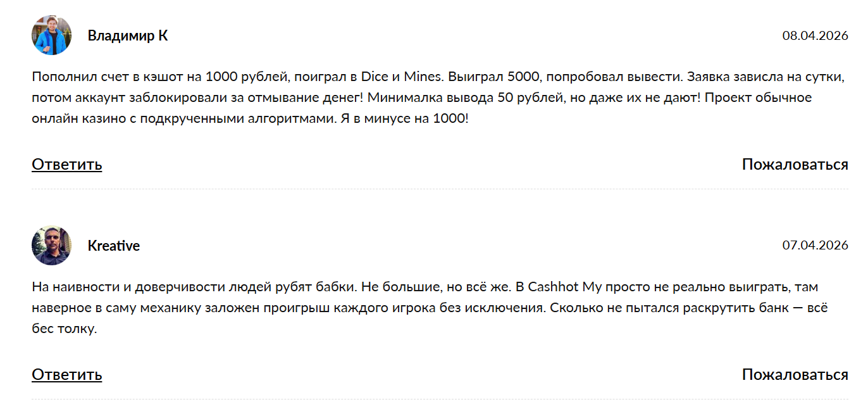
Task: Click the bottom-right Пожаловаться label
Action: point(795,374)
